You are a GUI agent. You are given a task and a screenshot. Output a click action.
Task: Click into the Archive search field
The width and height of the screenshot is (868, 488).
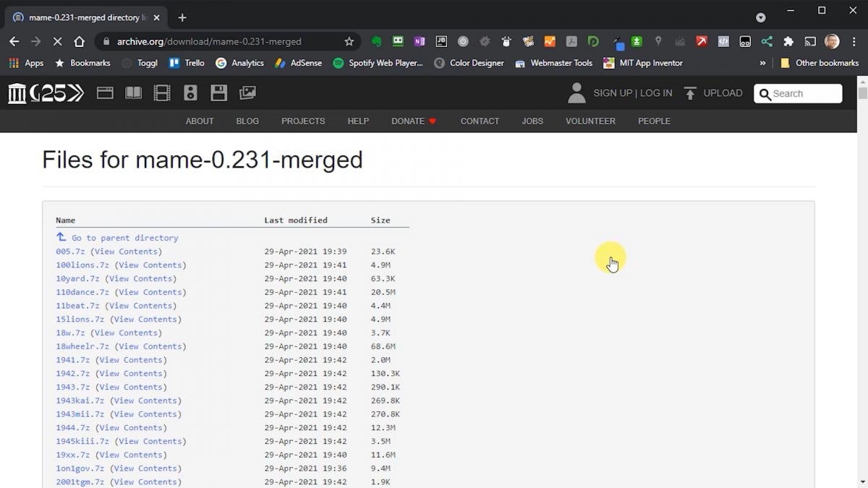[x=804, y=94]
